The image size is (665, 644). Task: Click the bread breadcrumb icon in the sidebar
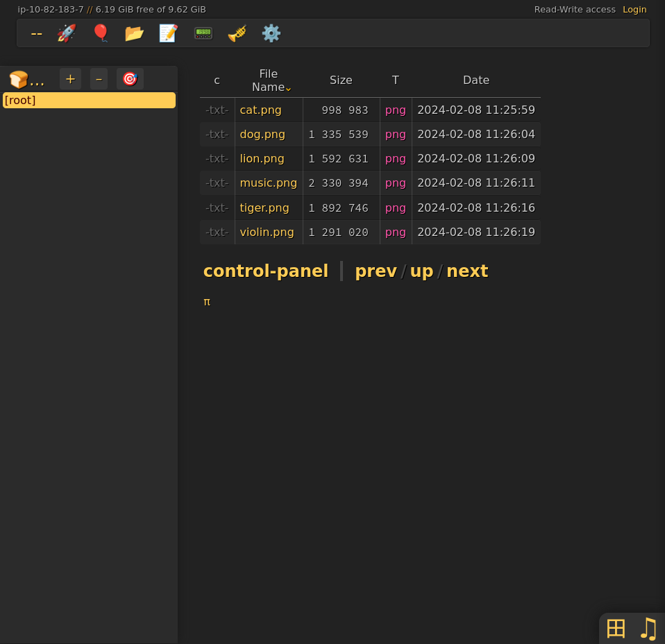click(x=26, y=79)
